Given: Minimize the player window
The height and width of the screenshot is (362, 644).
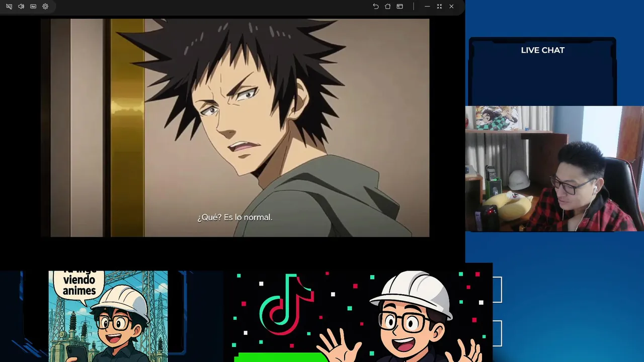Looking at the screenshot, I should 427,7.
